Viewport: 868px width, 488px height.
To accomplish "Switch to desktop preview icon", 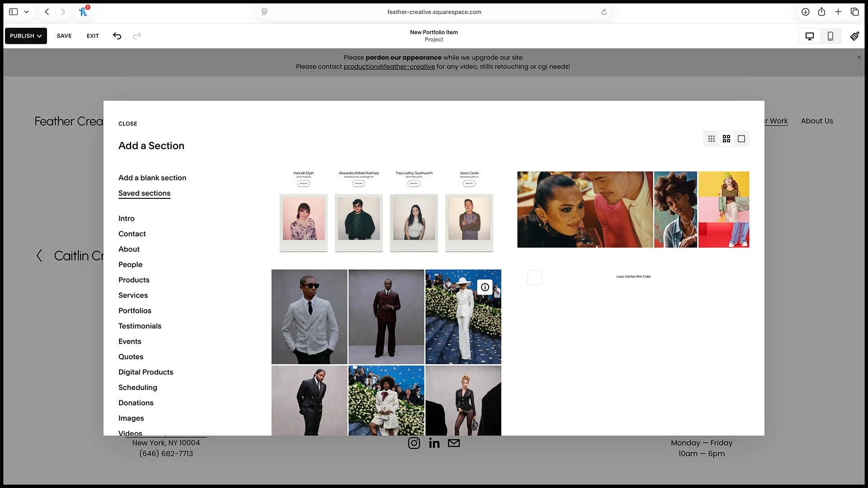I will pyautogui.click(x=809, y=36).
